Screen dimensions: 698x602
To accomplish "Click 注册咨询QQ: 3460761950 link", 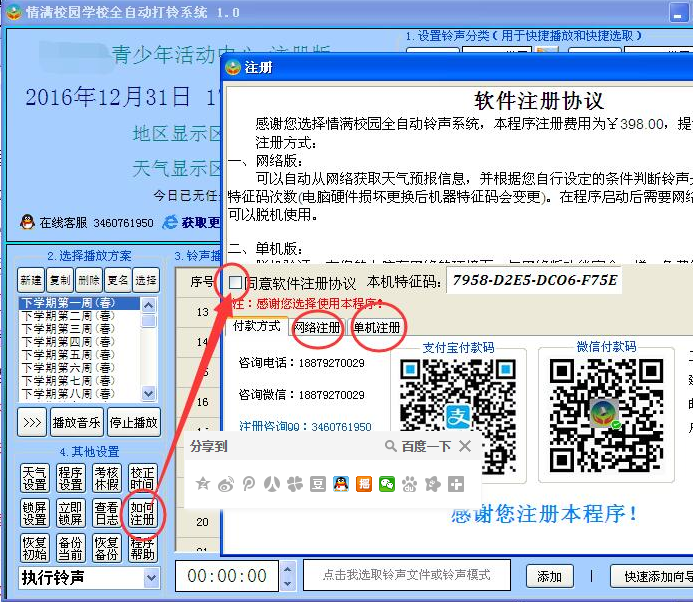I will pos(305,427).
